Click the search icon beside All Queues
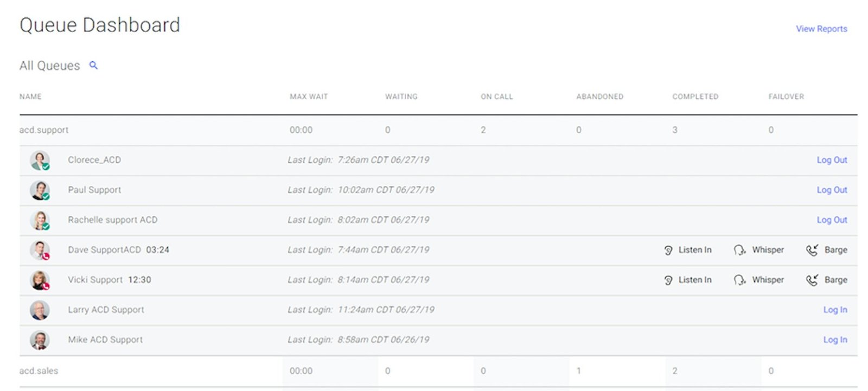868x391 pixels. point(93,65)
